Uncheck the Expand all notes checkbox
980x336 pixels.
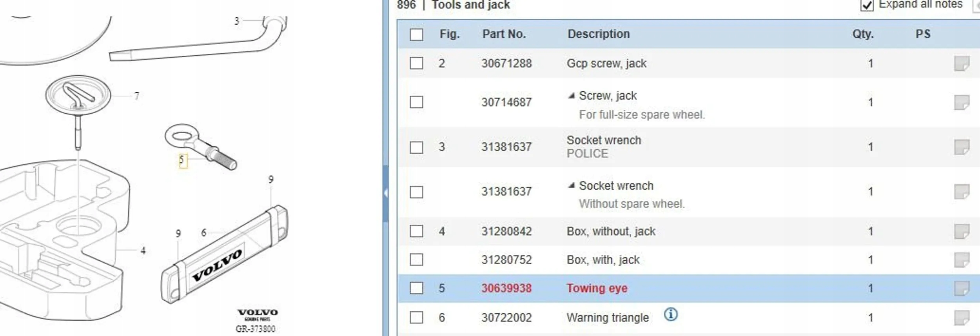867,5
